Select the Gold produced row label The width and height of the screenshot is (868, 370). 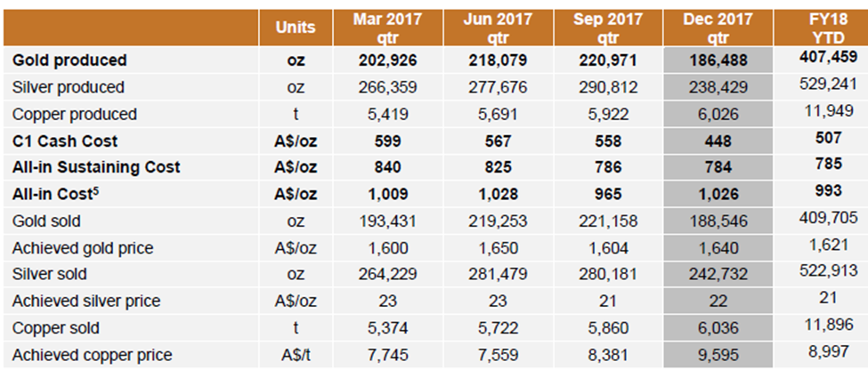(69, 60)
